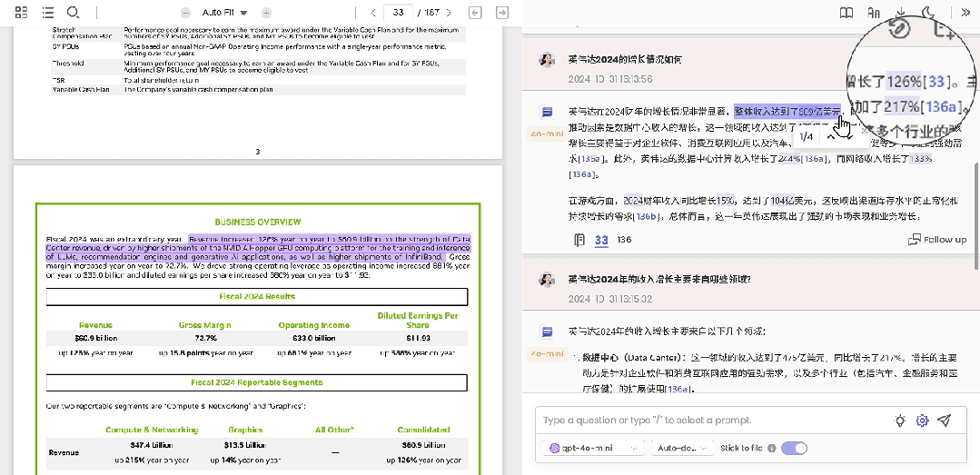Zoom in with the plus button
Image resolution: width=980 pixels, height=475 pixels.
tap(266, 13)
